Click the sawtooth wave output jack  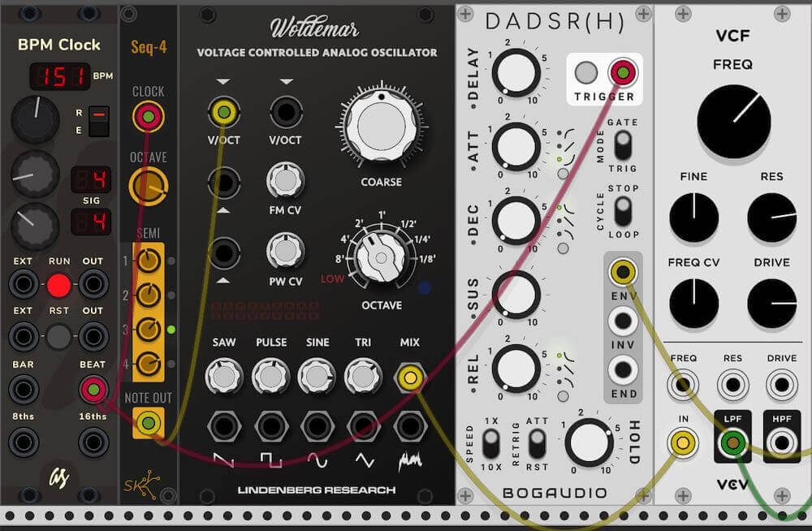coord(224,425)
